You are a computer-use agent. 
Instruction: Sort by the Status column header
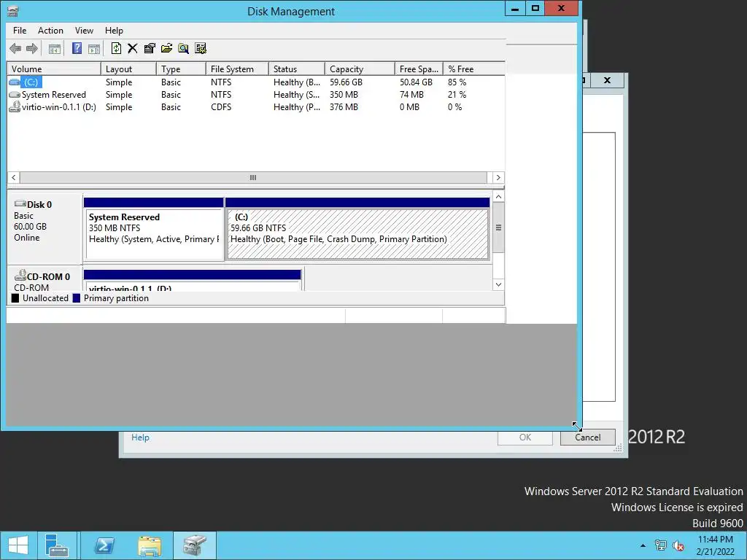coord(297,69)
